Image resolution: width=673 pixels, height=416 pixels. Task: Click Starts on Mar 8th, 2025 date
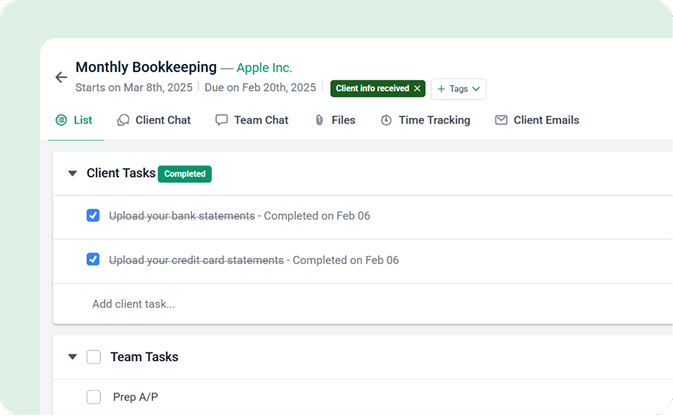(134, 88)
